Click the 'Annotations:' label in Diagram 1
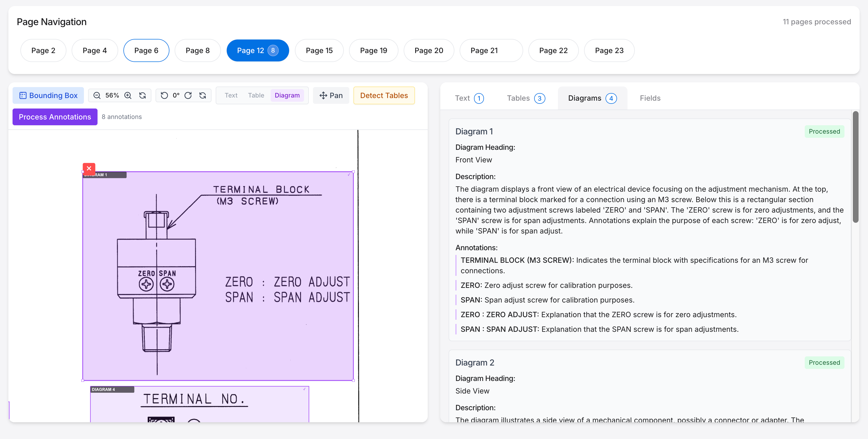868x439 pixels. (476, 248)
